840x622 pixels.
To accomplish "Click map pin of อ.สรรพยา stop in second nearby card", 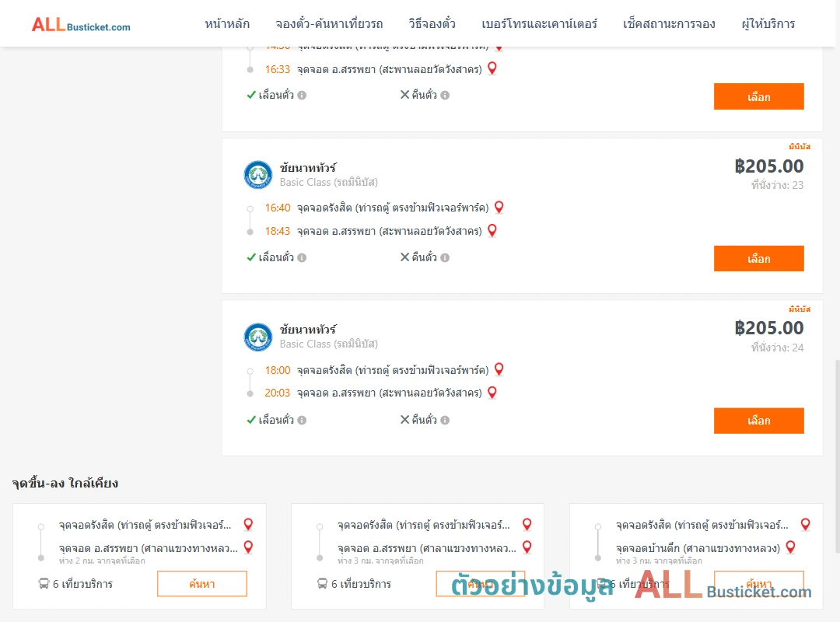I will click(x=527, y=547).
